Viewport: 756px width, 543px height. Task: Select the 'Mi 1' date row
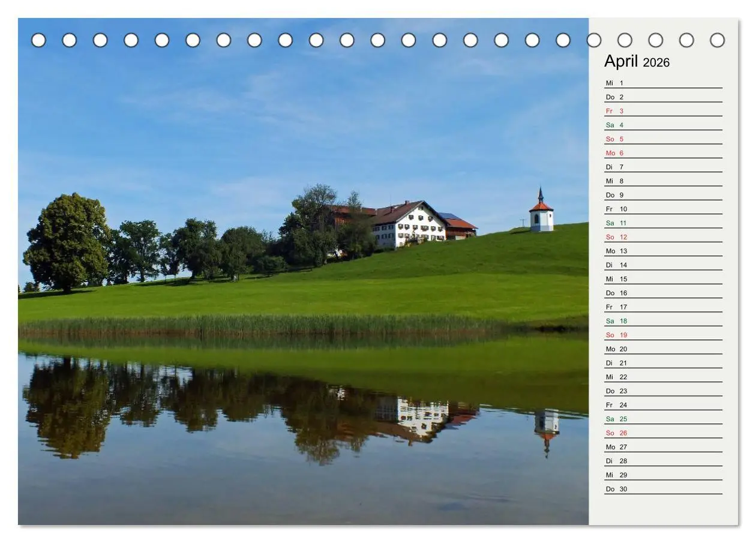(663, 83)
